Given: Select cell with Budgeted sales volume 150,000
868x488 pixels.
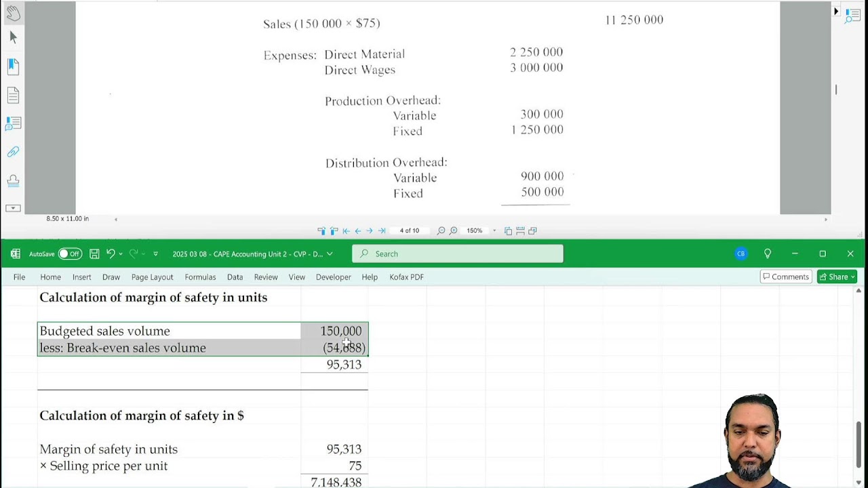Looking at the screenshot, I should 335,331.
